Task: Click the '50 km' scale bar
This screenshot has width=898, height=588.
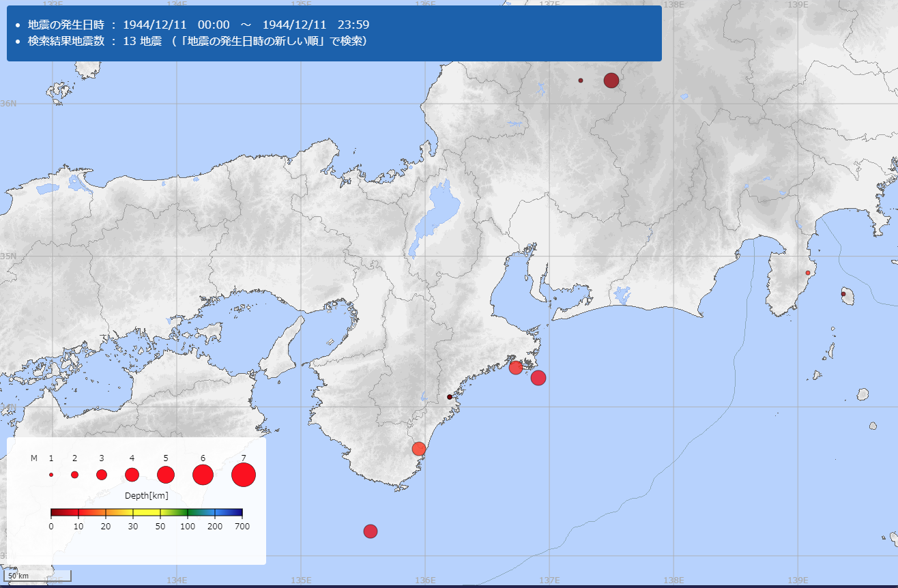Action: pyautogui.click(x=38, y=576)
